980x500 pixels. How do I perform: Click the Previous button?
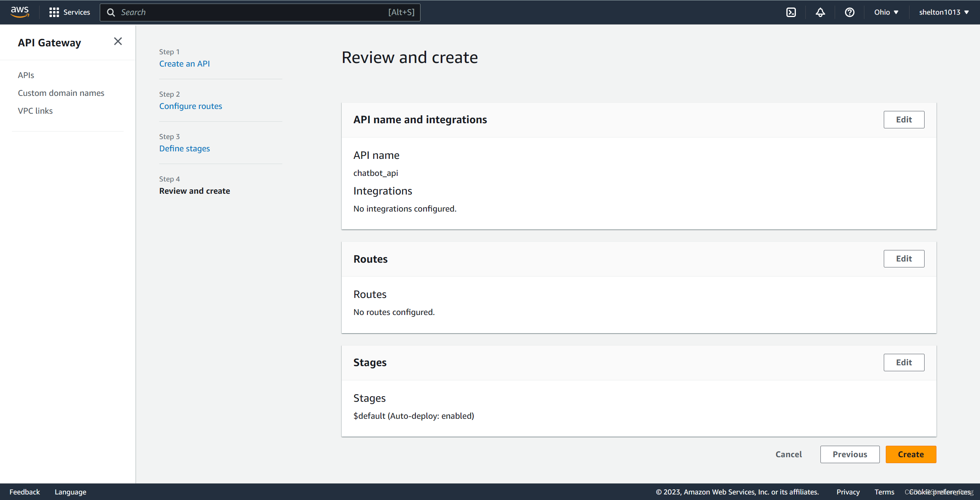click(850, 454)
